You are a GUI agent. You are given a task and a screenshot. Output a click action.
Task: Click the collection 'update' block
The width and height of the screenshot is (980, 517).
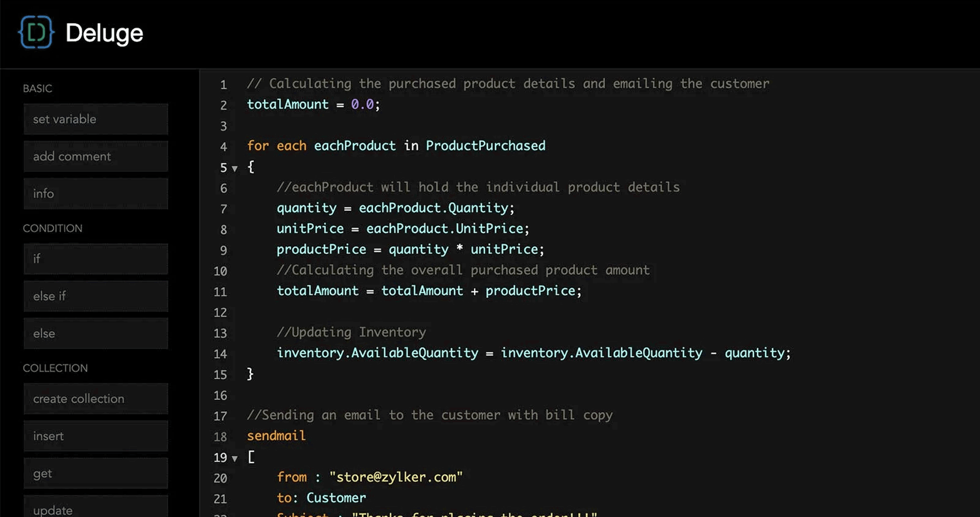click(x=96, y=509)
